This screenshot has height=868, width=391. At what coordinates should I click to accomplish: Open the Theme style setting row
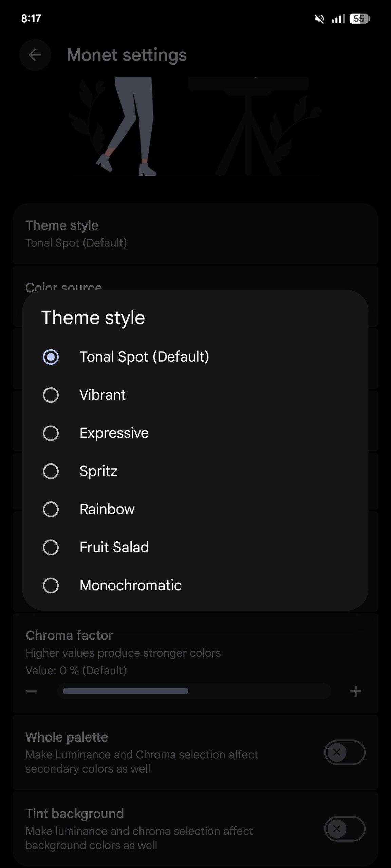tap(195, 234)
